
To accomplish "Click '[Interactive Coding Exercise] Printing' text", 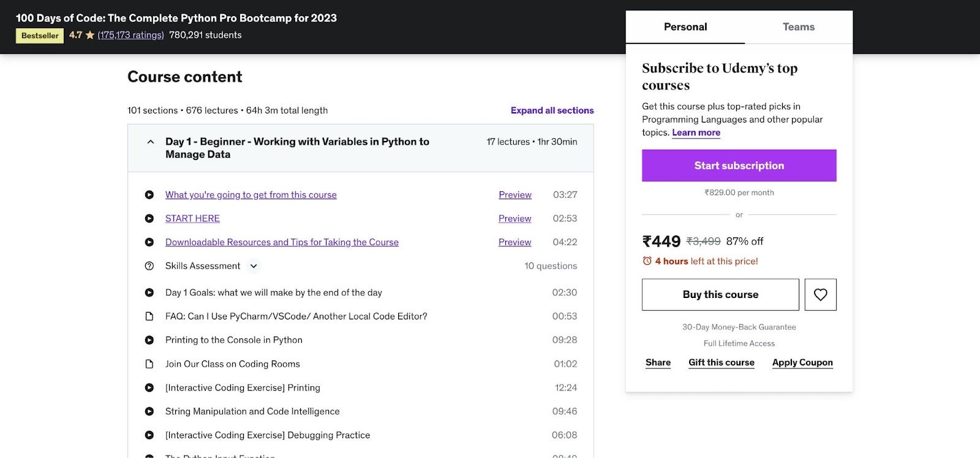I will coord(243,387).
